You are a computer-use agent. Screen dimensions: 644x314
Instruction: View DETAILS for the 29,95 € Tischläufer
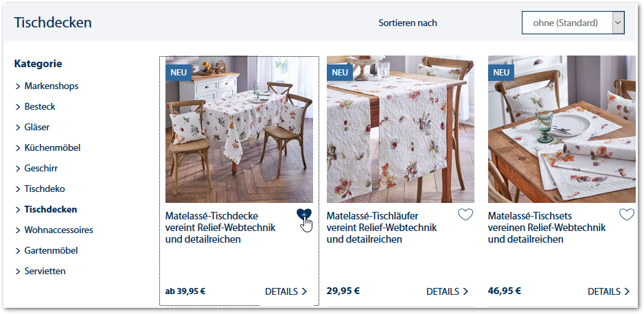point(447,291)
